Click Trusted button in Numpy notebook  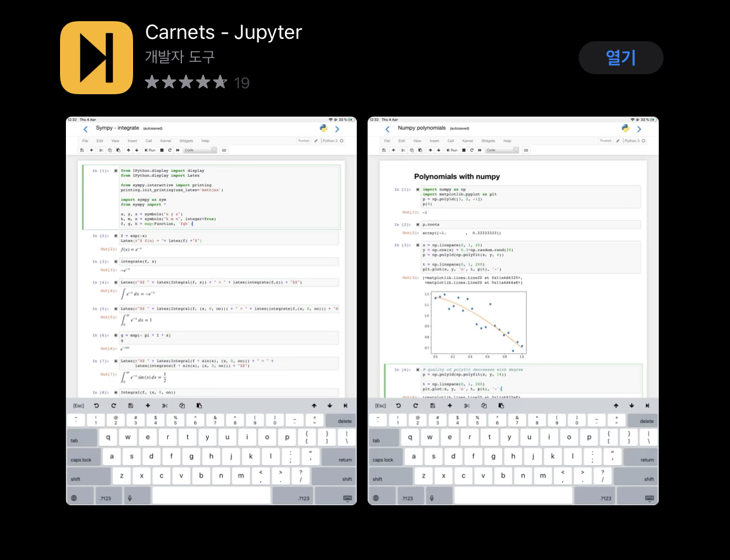point(605,141)
